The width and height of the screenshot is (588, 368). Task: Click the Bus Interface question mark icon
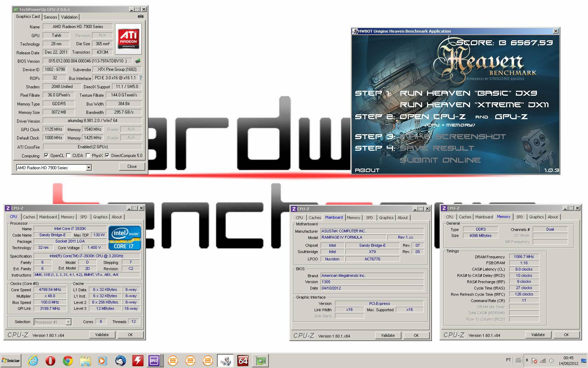(141, 78)
